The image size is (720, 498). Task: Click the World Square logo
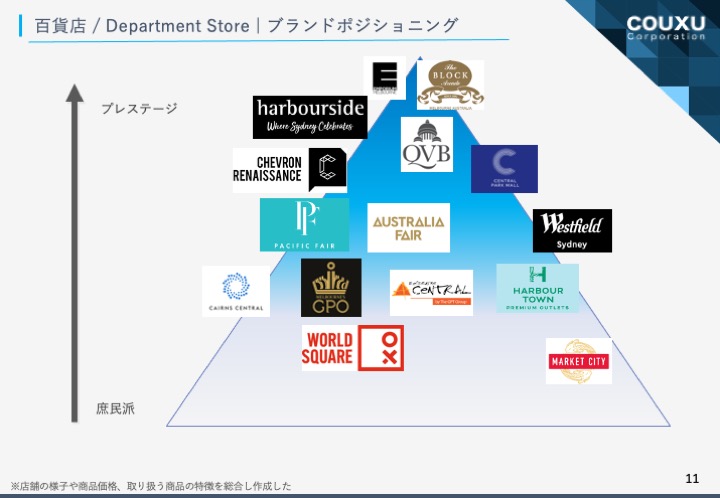coord(353,348)
